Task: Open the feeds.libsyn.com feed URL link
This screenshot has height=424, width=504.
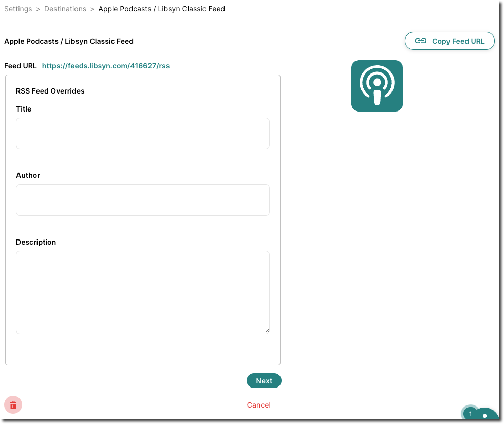Action: (106, 66)
